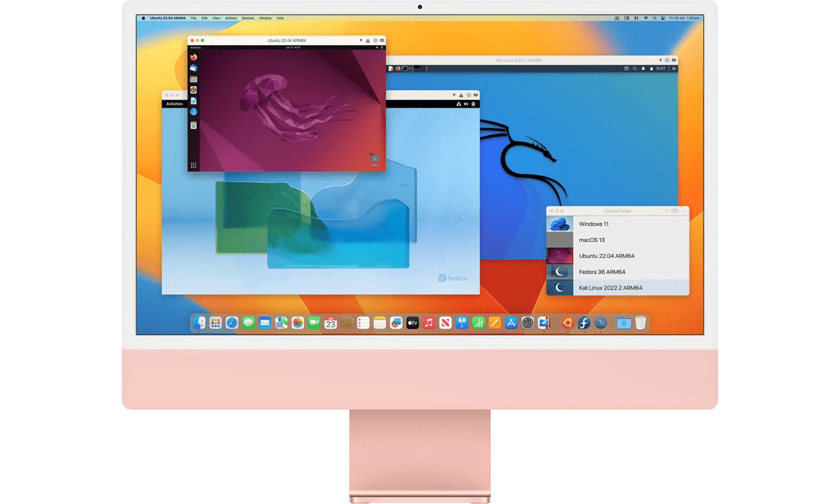This screenshot has width=840, height=504.
Task: Open Notes from the Dock
Action: pyautogui.click(x=380, y=323)
